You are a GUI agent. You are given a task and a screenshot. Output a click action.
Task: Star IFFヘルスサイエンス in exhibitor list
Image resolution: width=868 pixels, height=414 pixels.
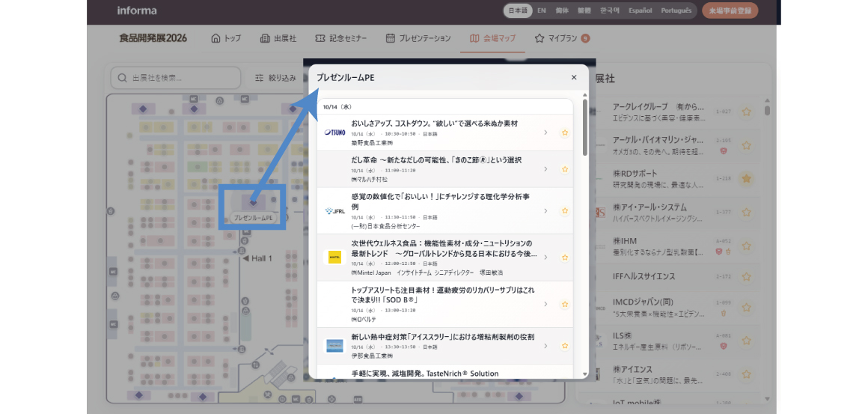click(x=746, y=276)
